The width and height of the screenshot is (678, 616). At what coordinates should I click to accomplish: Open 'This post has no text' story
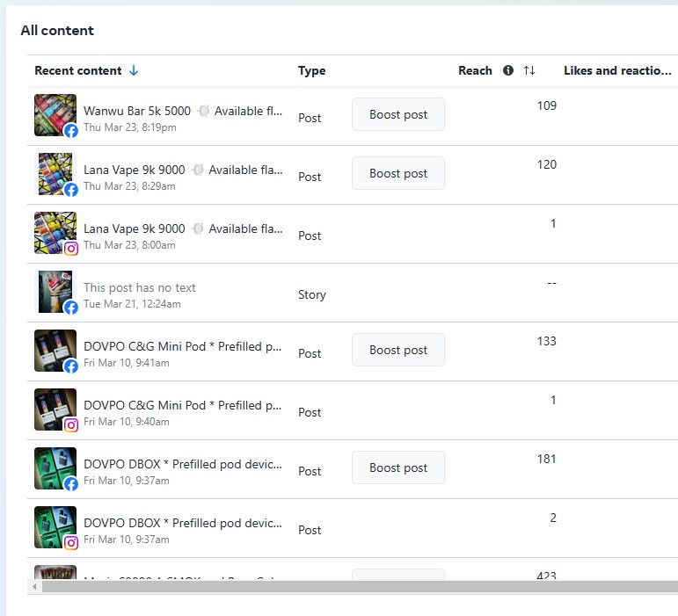[x=140, y=287]
